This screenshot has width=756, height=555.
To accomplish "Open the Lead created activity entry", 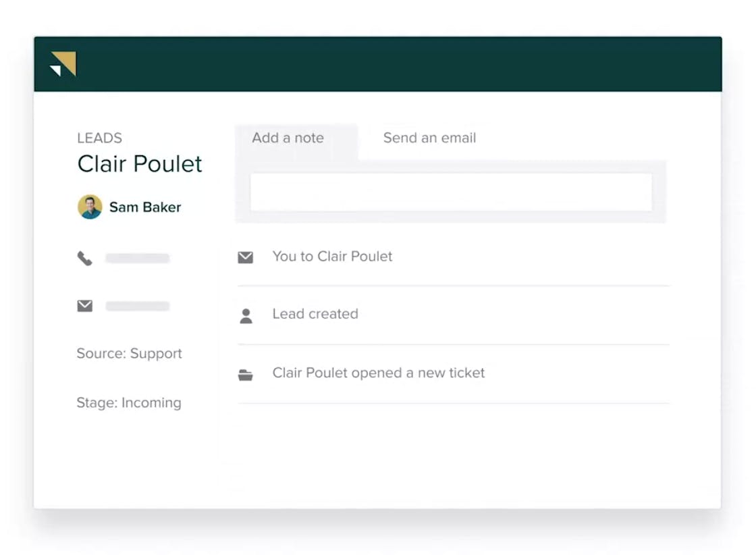I will (453, 315).
